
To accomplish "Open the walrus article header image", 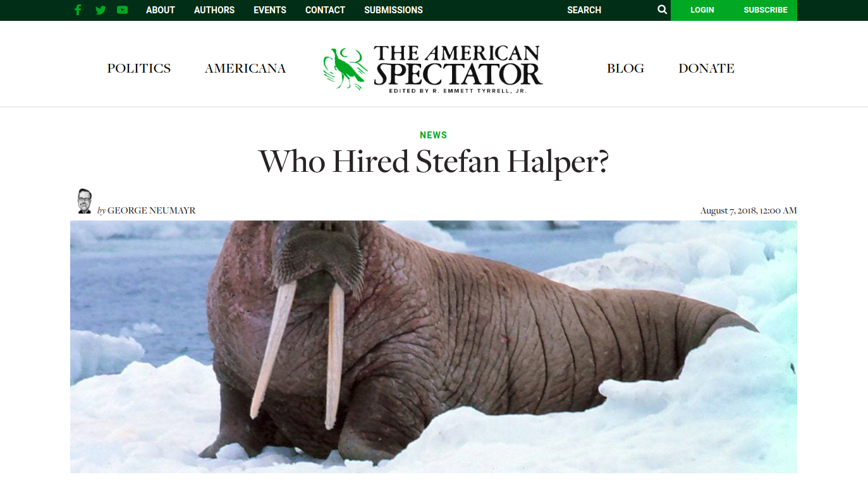I will coord(434,347).
